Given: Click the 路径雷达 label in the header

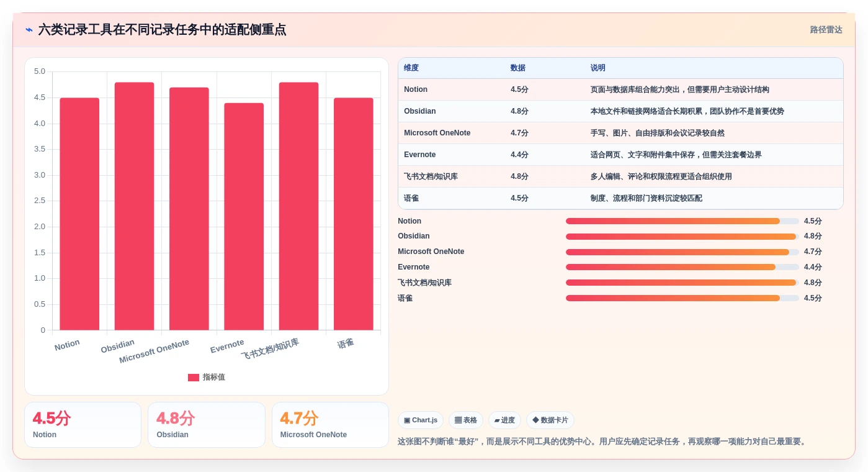Looking at the screenshot, I should [x=826, y=30].
